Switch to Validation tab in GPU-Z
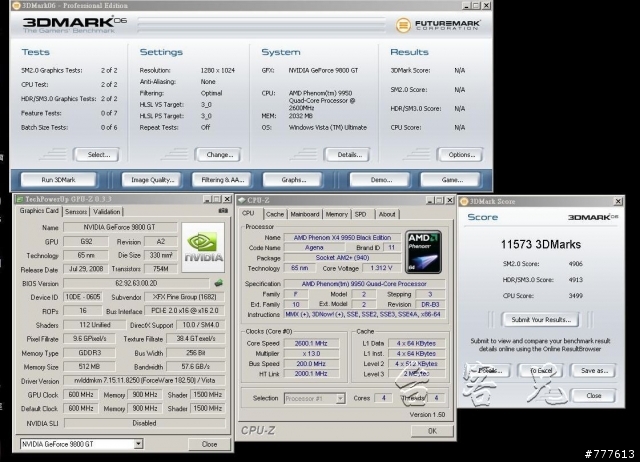Image resolution: width=640 pixels, height=462 pixels. click(106, 212)
